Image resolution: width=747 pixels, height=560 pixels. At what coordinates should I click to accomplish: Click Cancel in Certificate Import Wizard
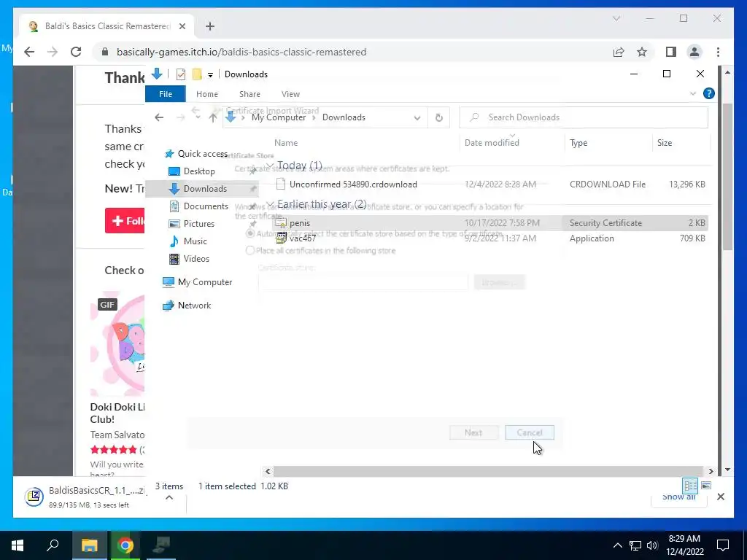(x=530, y=432)
